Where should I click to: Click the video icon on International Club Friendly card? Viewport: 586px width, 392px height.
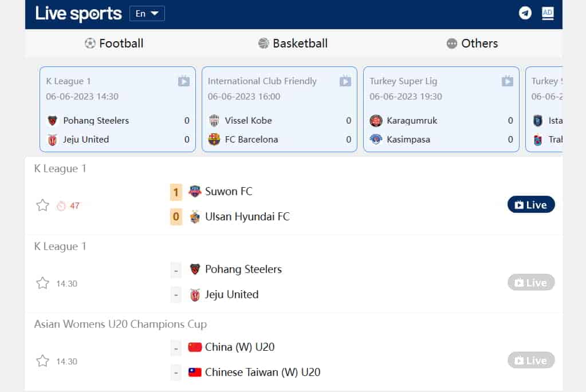coord(345,81)
